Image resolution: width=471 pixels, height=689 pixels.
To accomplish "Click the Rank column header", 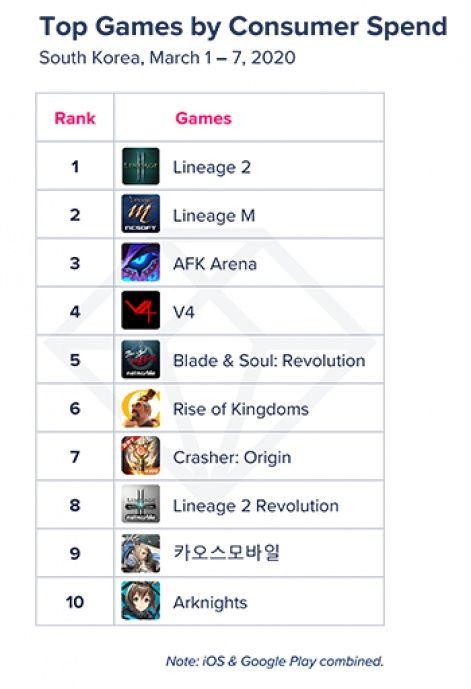I will [75, 118].
